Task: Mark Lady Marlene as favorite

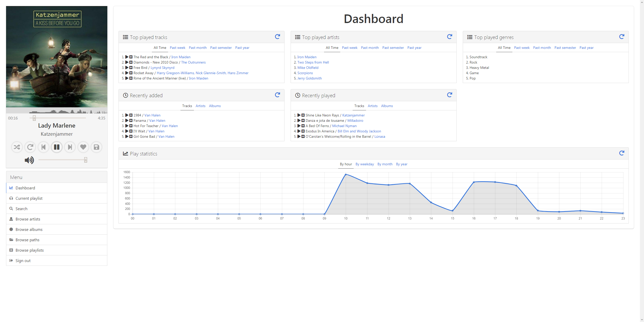Action: 83,147
